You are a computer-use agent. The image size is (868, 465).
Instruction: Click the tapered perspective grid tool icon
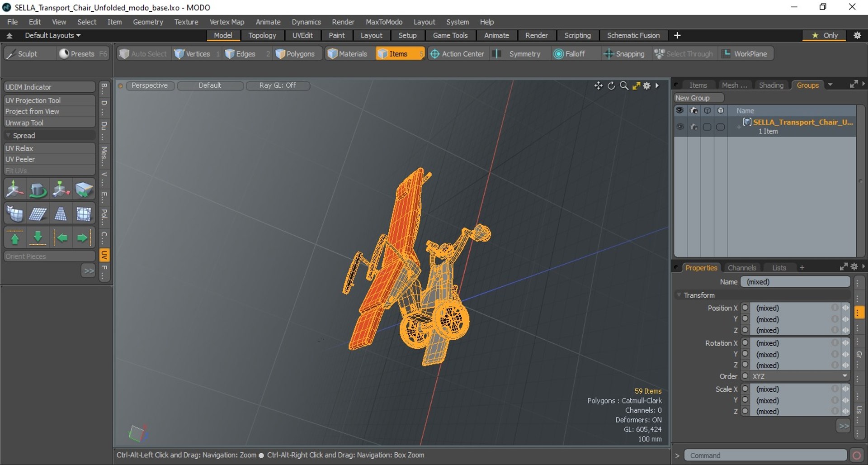61,214
